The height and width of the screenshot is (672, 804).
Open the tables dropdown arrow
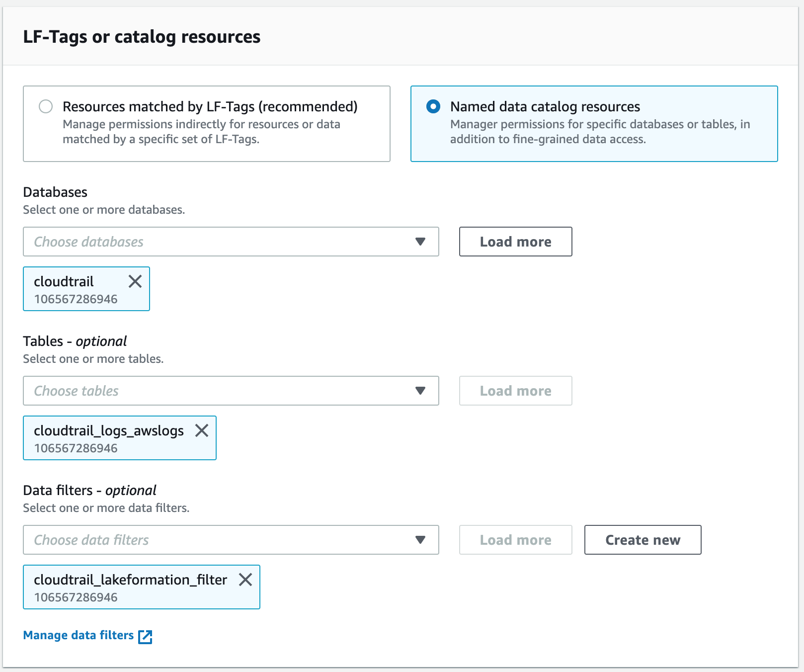(x=420, y=391)
